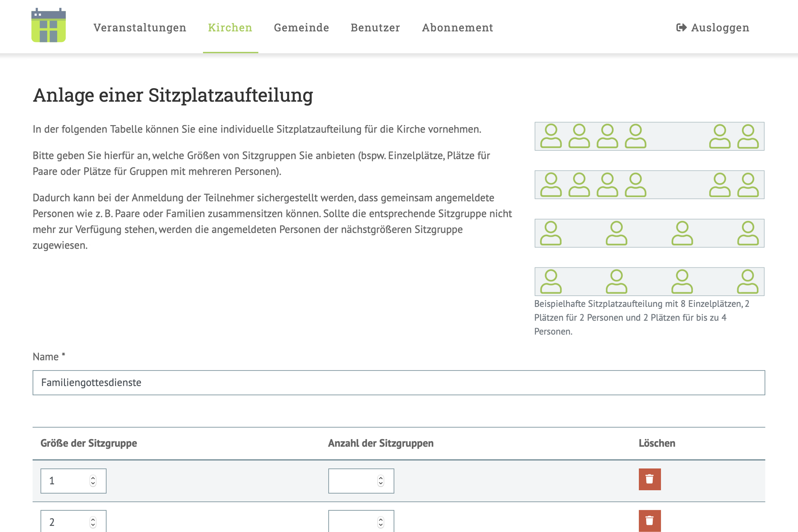This screenshot has height=532, width=798.
Task: Increase Anzahl der Sitzgruppen in second row
Action: (x=381, y=519)
